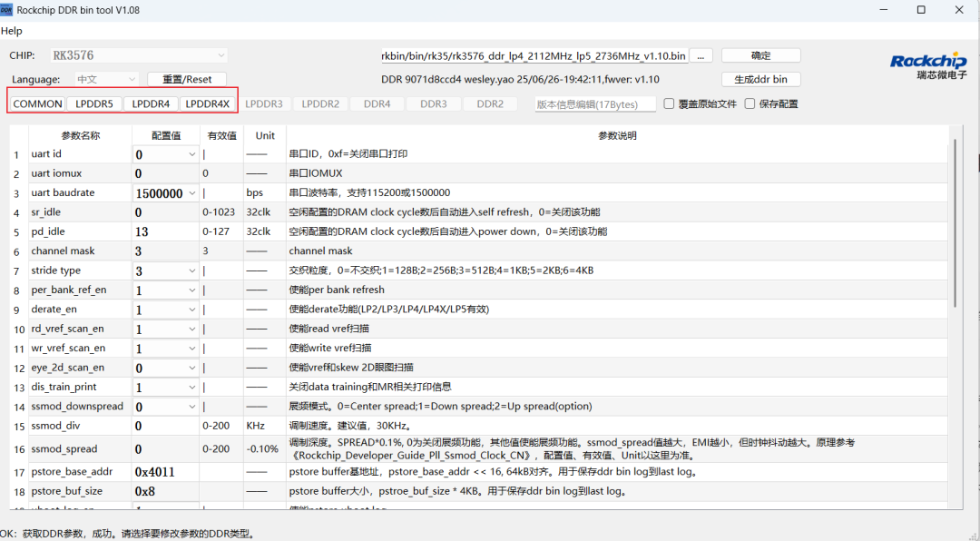
Task: Click the Rockchip logo
Action: pos(928,65)
